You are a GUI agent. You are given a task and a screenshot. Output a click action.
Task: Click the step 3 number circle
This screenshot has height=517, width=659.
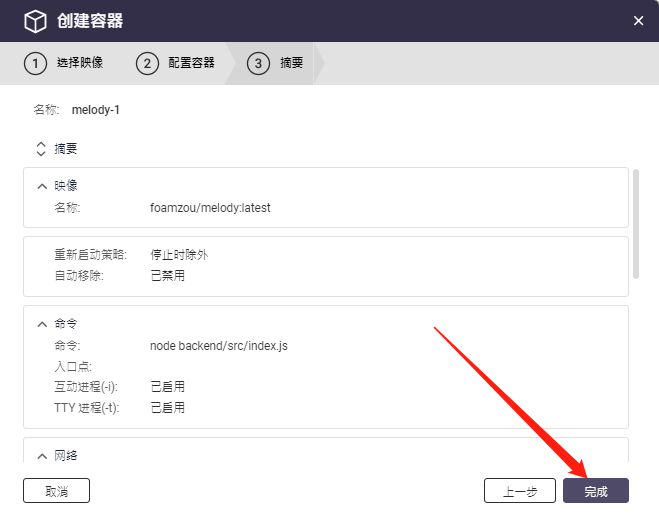coord(259,64)
